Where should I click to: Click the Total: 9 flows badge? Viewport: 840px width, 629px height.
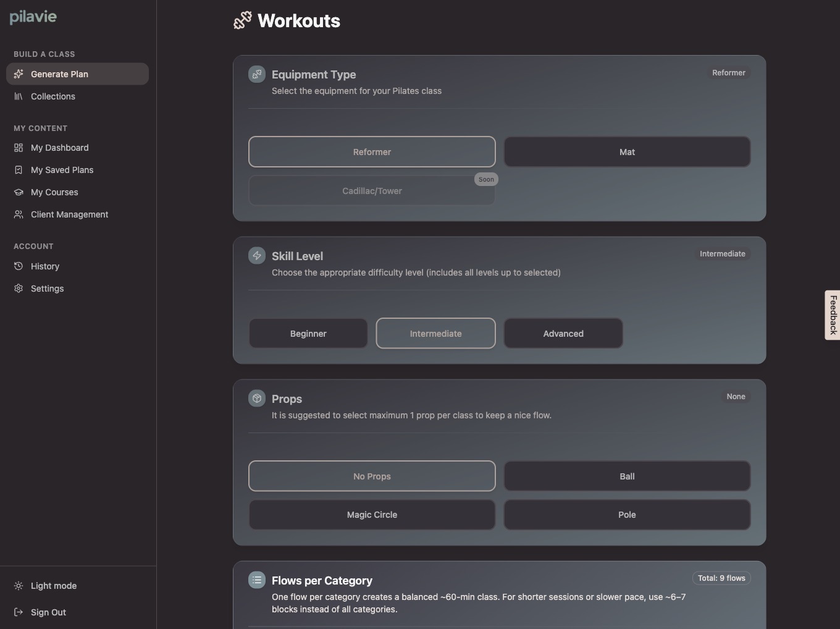[721, 578]
